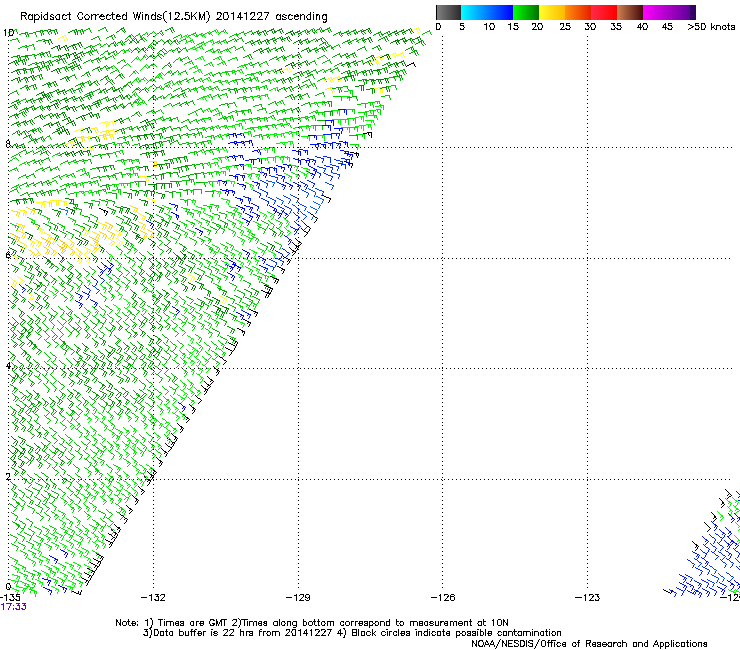The image size is (740, 650).
Task: Click the latitude axis label '6'
Action: (8, 255)
